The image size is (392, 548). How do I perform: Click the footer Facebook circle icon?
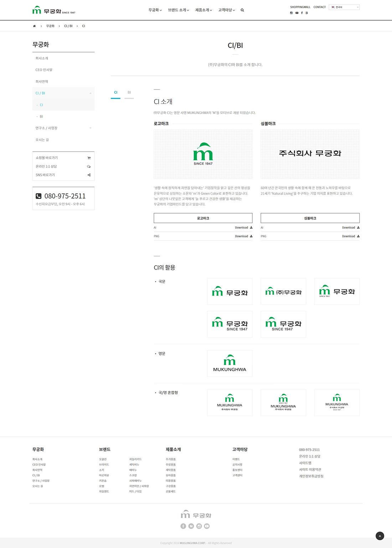[x=183, y=526]
